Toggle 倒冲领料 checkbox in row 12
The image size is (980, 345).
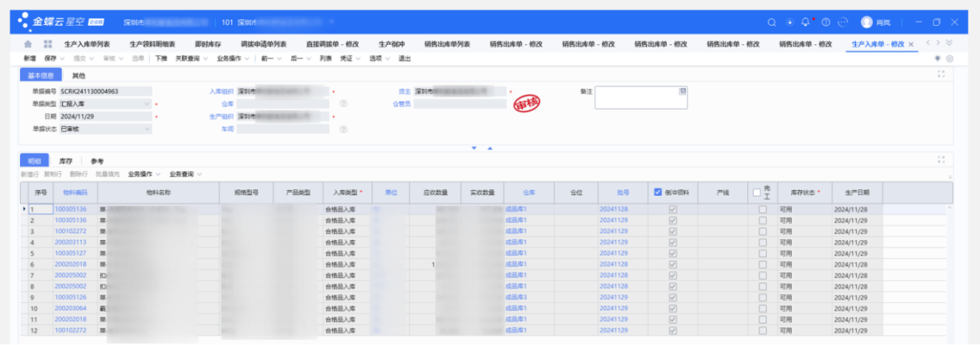[x=672, y=331]
